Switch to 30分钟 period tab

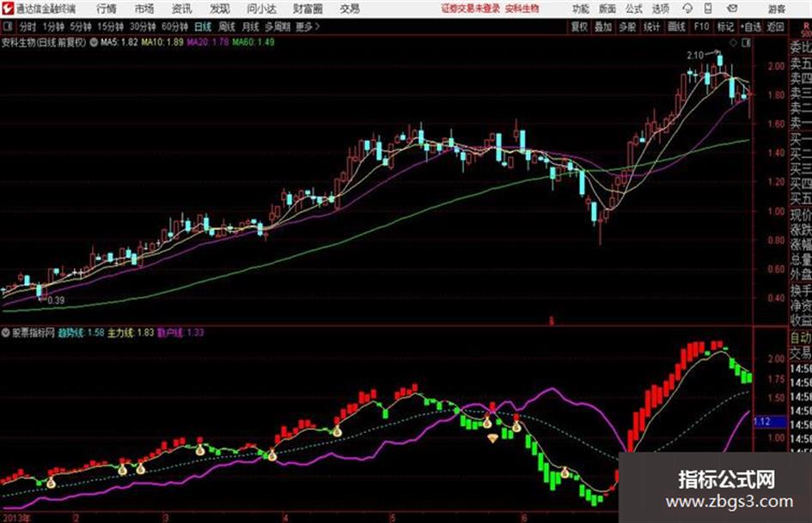pos(143,27)
